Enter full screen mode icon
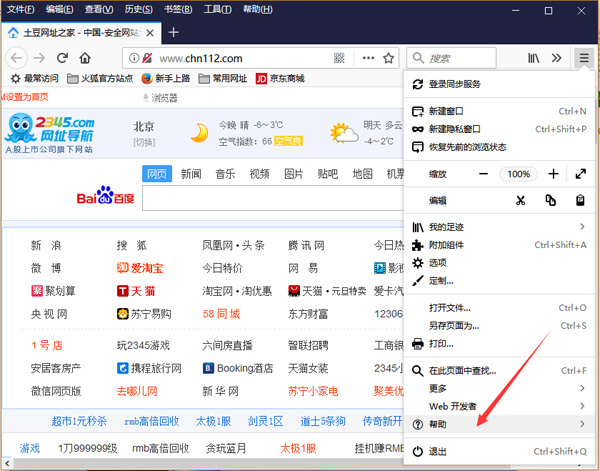The height and width of the screenshot is (471, 600). pyautogui.click(x=580, y=174)
